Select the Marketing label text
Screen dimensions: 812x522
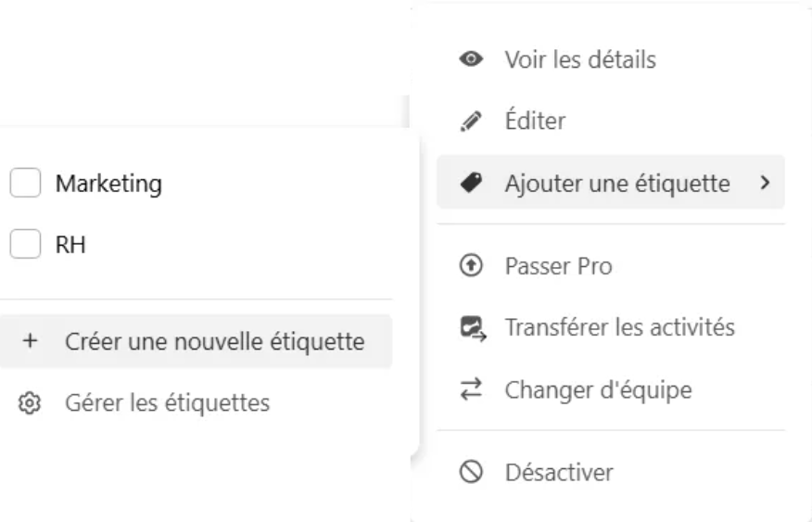[x=108, y=184]
